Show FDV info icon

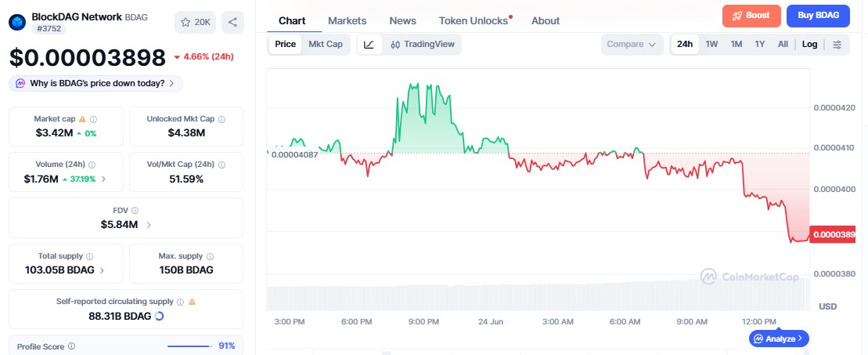(135, 210)
